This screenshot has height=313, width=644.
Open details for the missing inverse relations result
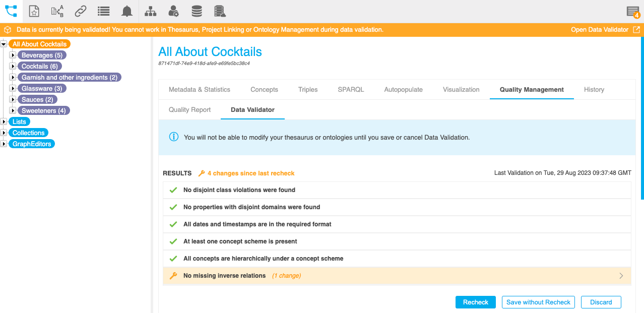click(398, 276)
